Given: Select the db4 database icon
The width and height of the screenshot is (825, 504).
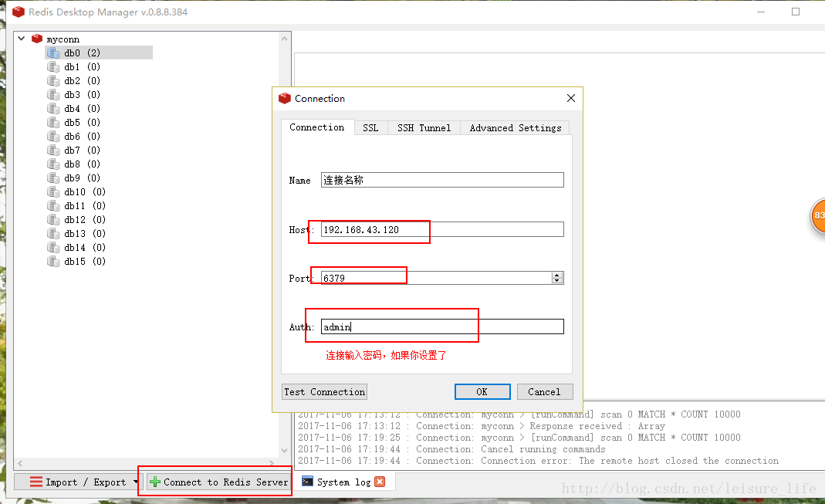Looking at the screenshot, I should (53, 108).
